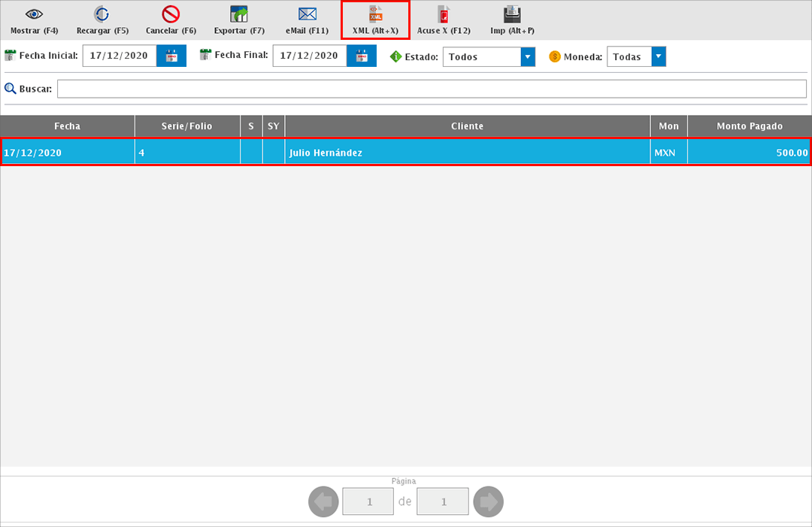Viewport: 812px width, 527px height.
Task: Click the Monto Pagado column header
Action: 749,126
